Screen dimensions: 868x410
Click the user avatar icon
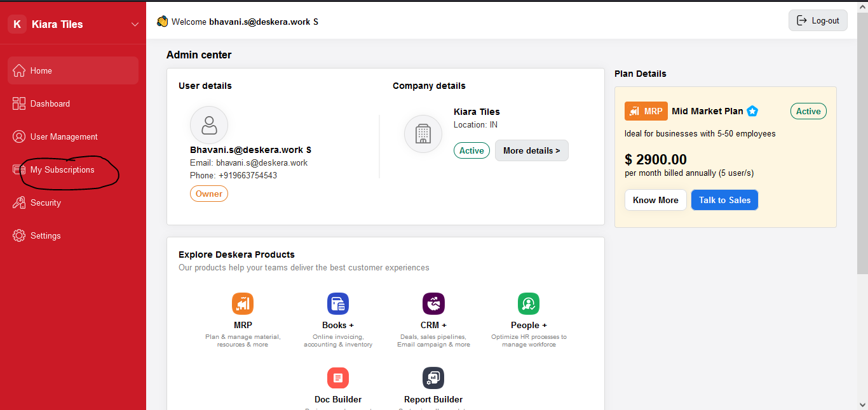209,125
